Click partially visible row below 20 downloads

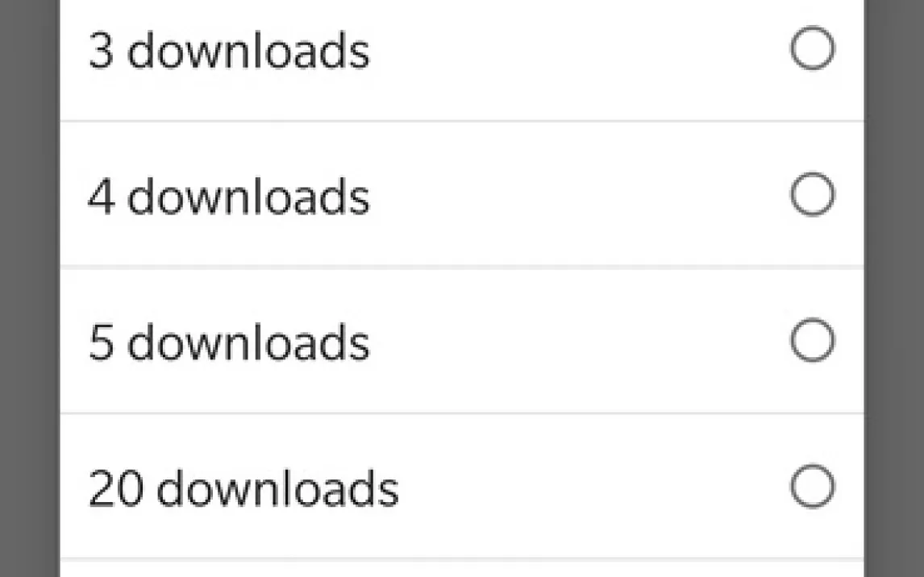pyautogui.click(x=462, y=568)
